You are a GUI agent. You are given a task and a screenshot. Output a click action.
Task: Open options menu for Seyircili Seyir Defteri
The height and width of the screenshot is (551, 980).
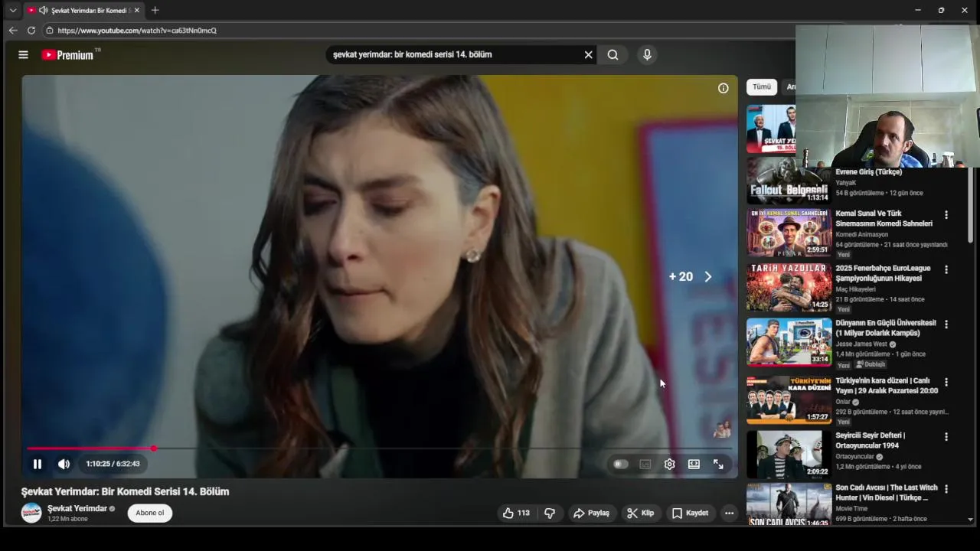pyautogui.click(x=946, y=437)
